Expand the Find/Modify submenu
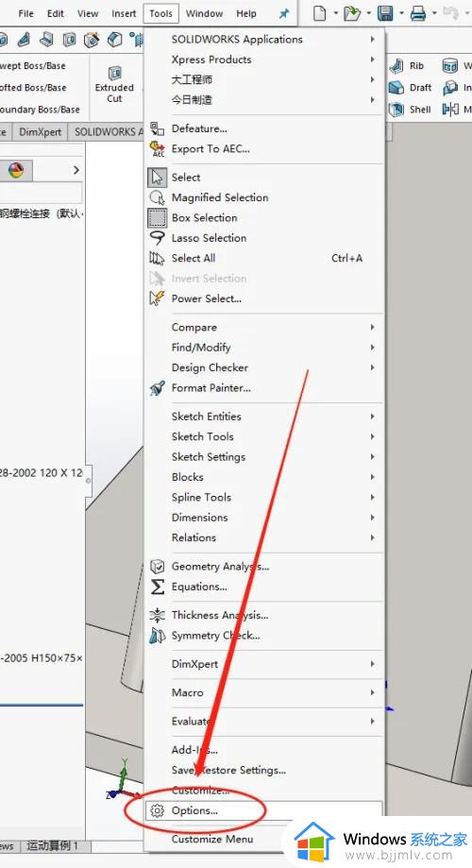The height and width of the screenshot is (868, 472). point(264,347)
